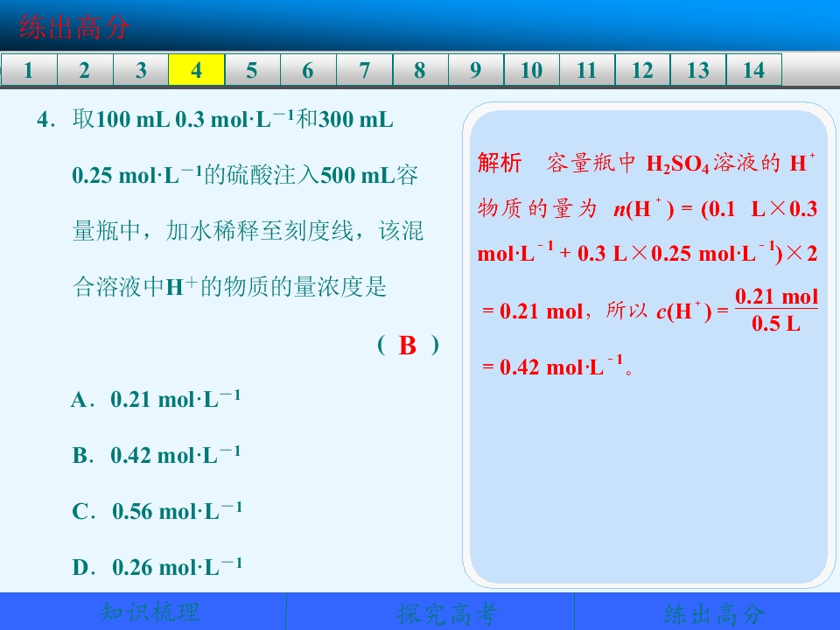Click the highlighted question 4 tab
The image size is (840, 630).
(197, 70)
